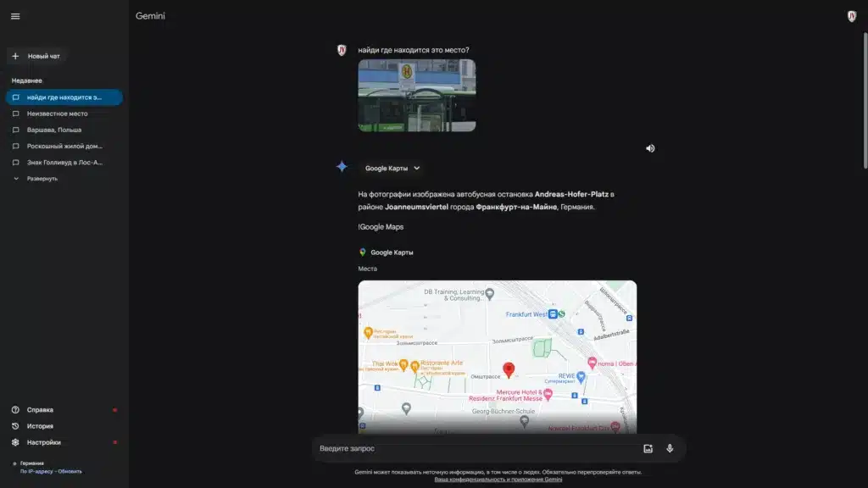Screen dimensions: 868x488
Task: Open the uploaded bus stop photo
Action: pyautogui.click(x=417, y=95)
